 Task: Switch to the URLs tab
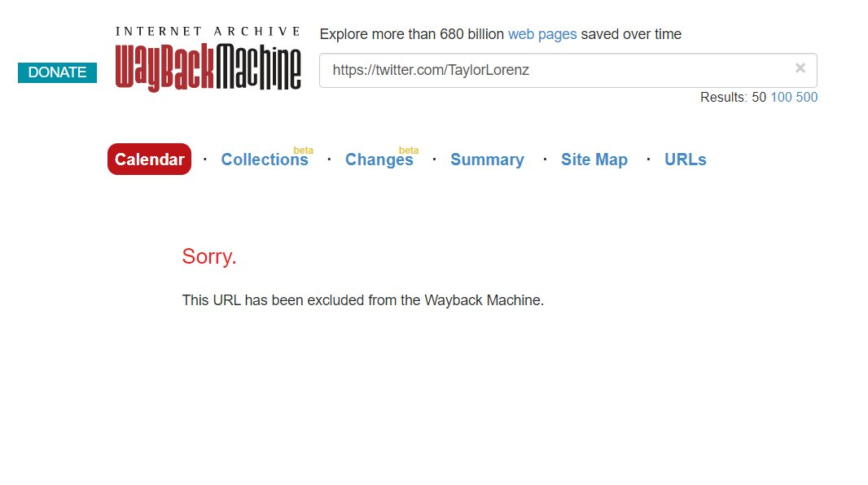686,159
